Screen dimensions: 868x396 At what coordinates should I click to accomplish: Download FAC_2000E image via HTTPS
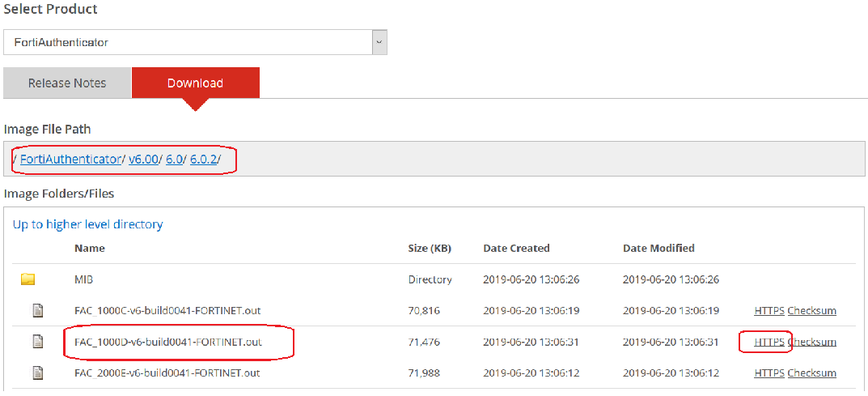pos(768,373)
